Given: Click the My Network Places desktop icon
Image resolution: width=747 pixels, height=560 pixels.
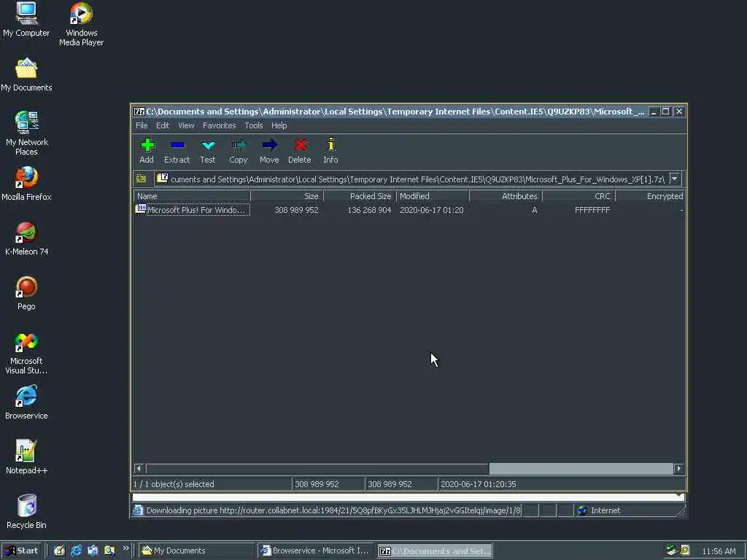Looking at the screenshot, I should [x=27, y=133].
